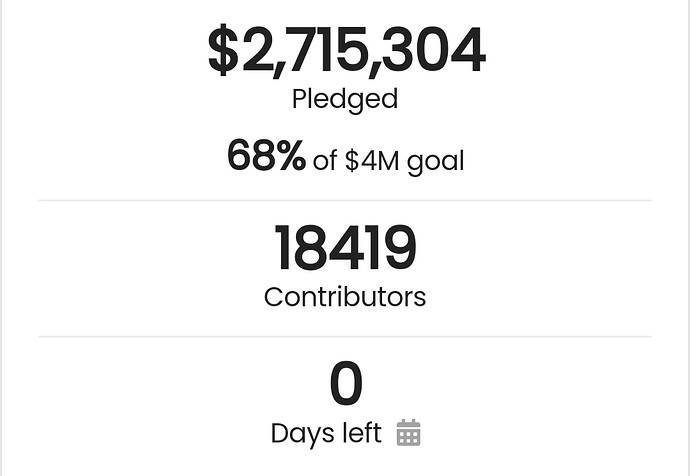
Task: Click the word 'goal' after $4M
Action: [x=436, y=162]
